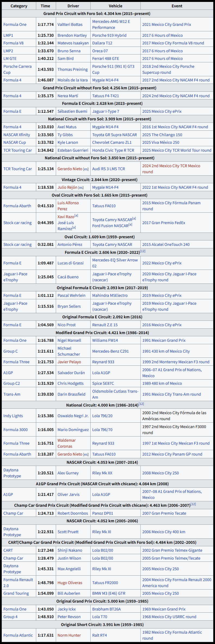
Task: Open the Axel Matus link
Action: pos(67,127)
